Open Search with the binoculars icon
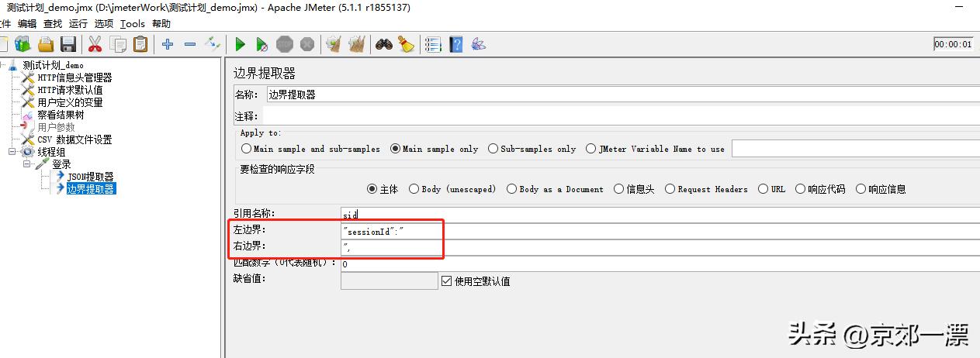 [384, 44]
